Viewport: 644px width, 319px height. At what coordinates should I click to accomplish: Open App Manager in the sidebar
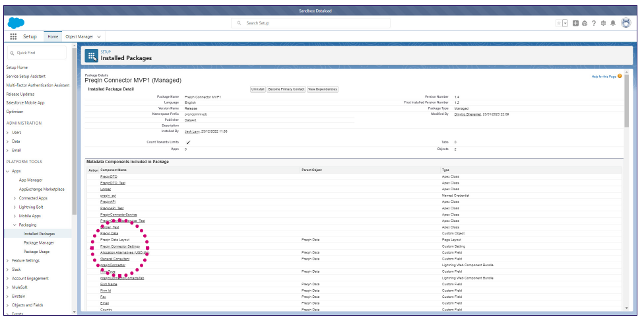click(x=31, y=180)
